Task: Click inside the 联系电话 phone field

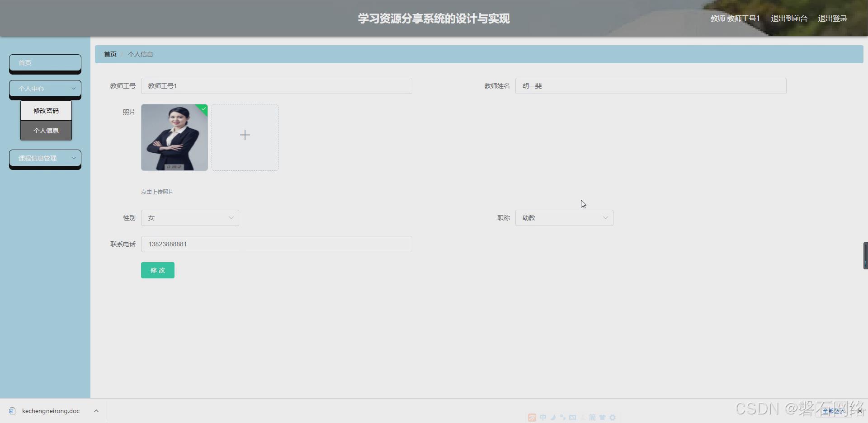Action: coord(276,244)
